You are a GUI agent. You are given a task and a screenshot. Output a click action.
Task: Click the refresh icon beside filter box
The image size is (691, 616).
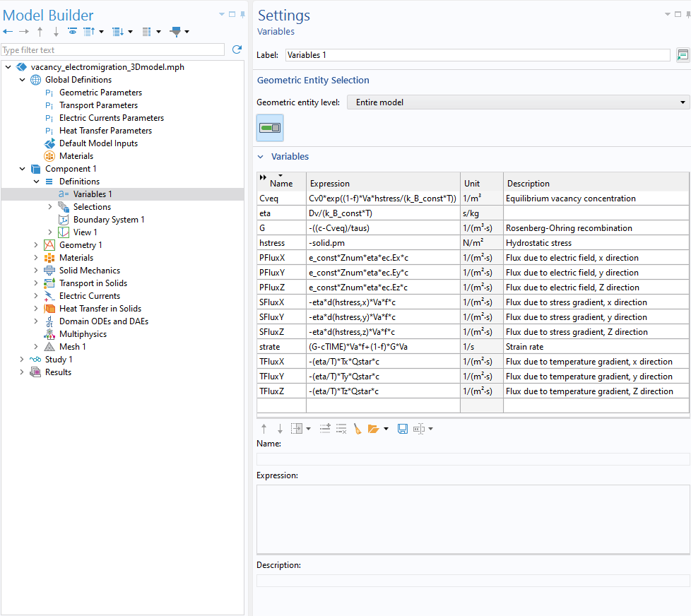pyautogui.click(x=237, y=49)
